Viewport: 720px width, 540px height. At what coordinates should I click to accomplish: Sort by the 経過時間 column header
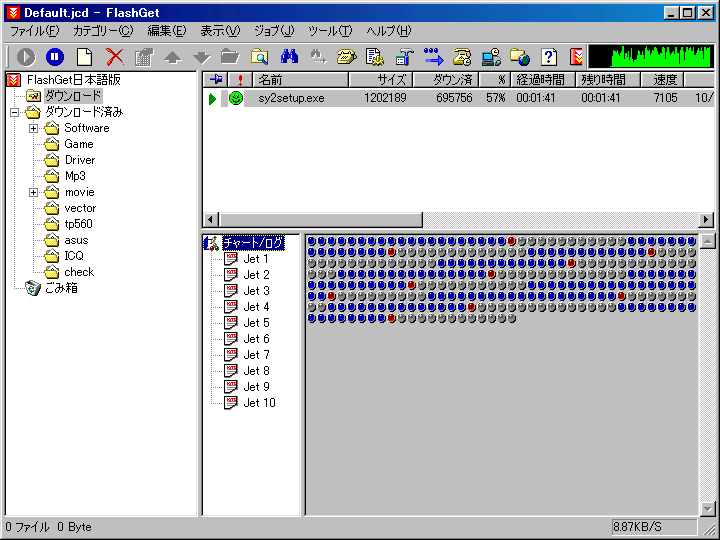[543, 80]
